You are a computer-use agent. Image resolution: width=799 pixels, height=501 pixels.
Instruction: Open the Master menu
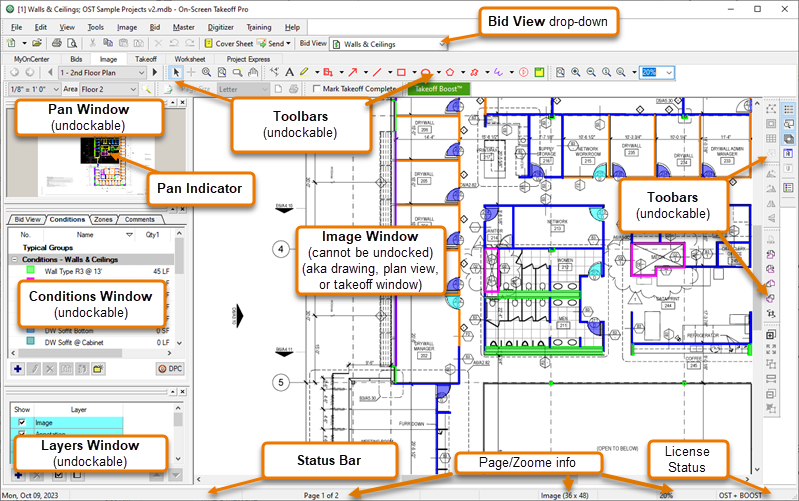click(x=183, y=27)
